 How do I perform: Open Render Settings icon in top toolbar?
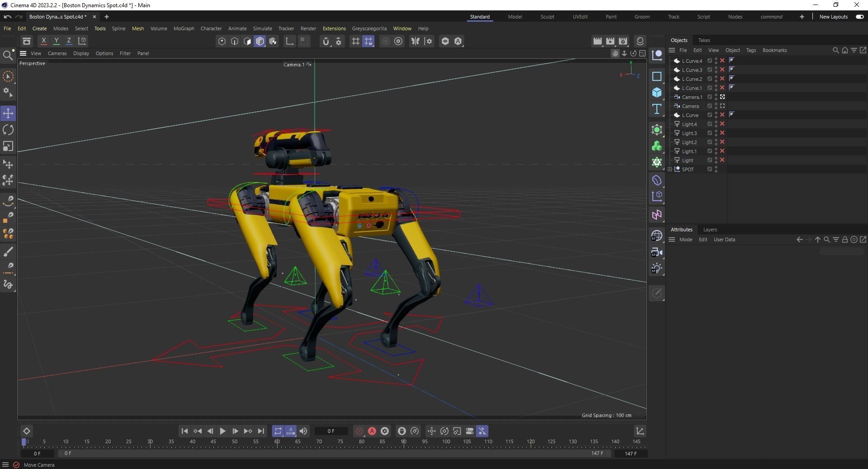(x=623, y=41)
